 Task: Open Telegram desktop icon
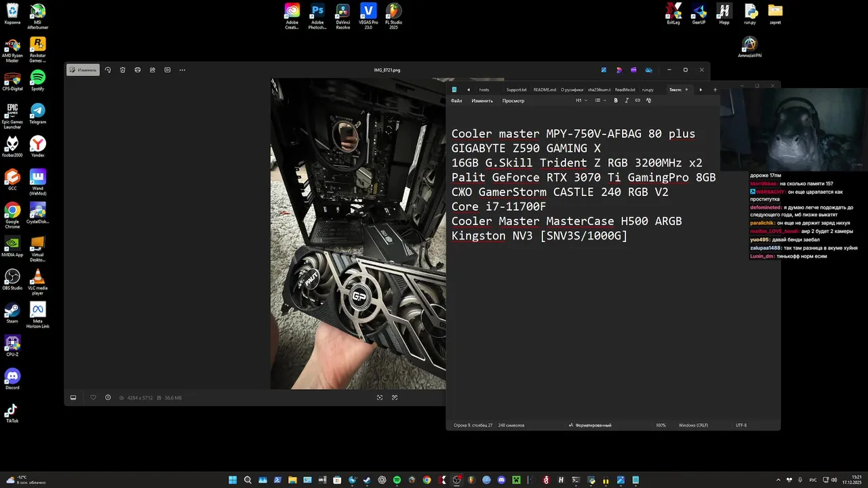click(38, 114)
